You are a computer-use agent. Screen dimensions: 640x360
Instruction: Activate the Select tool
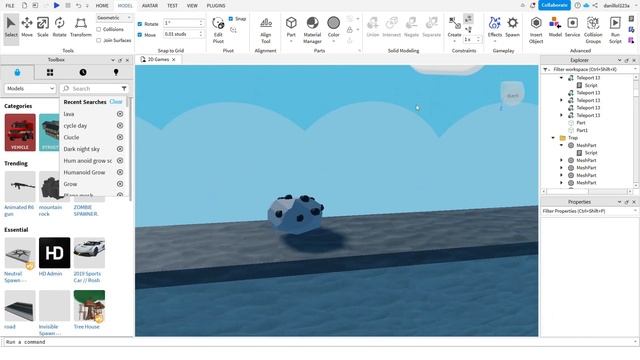pyautogui.click(x=11, y=27)
